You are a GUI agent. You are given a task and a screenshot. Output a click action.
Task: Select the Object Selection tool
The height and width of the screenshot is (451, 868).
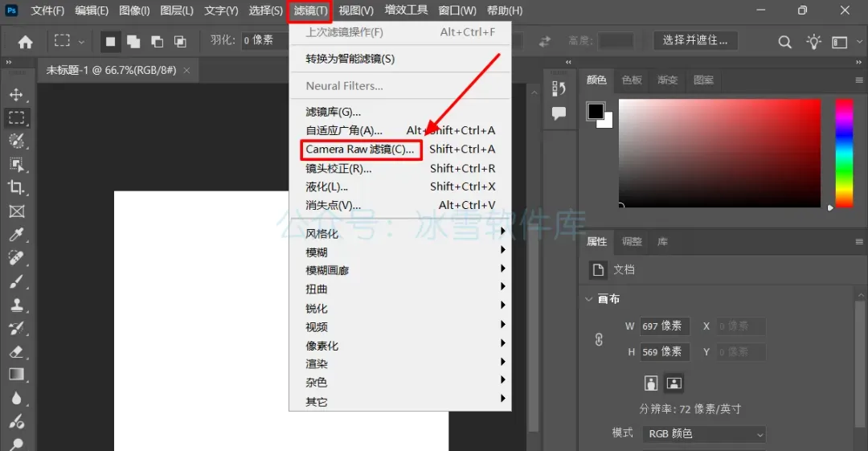pyautogui.click(x=16, y=164)
